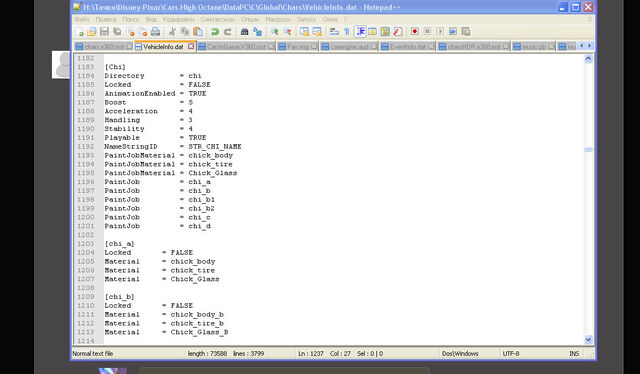The image size is (640, 374).
Task: Start macro recording with red dot
Action: click(415, 31)
